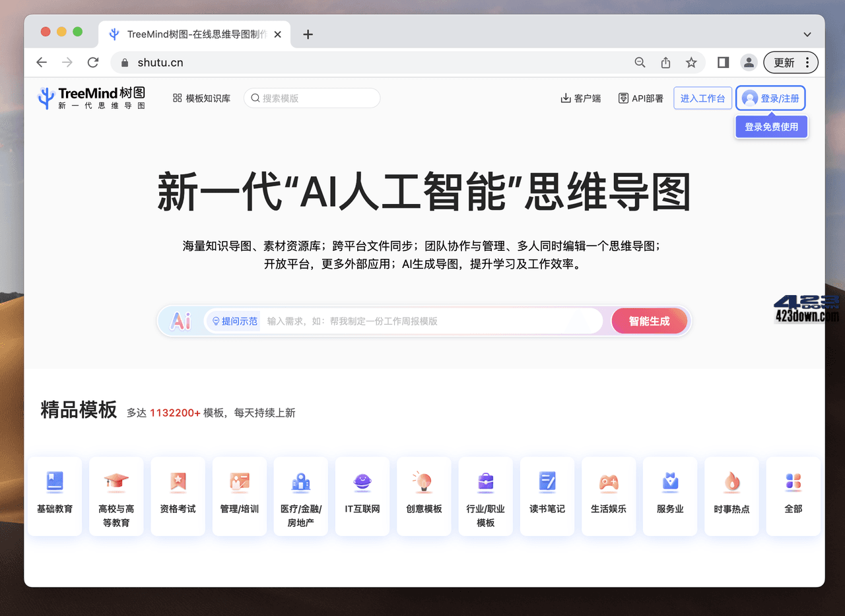The height and width of the screenshot is (616, 845).
Task: Open the 服务业 template category
Action: pos(669,496)
